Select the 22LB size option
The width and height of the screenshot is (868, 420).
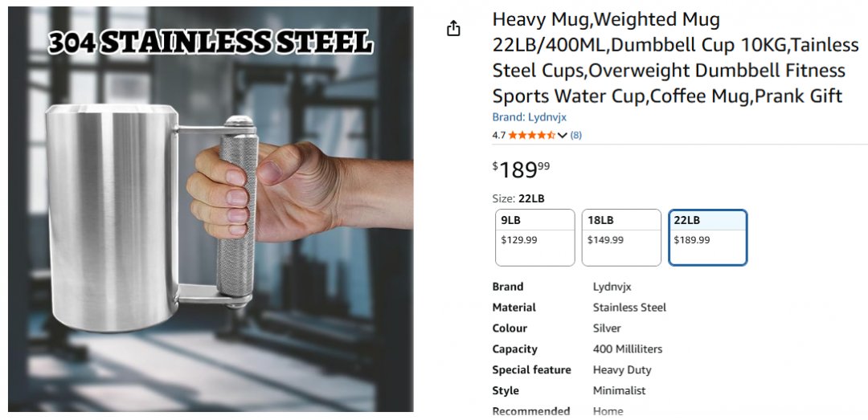pyautogui.click(x=707, y=238)
